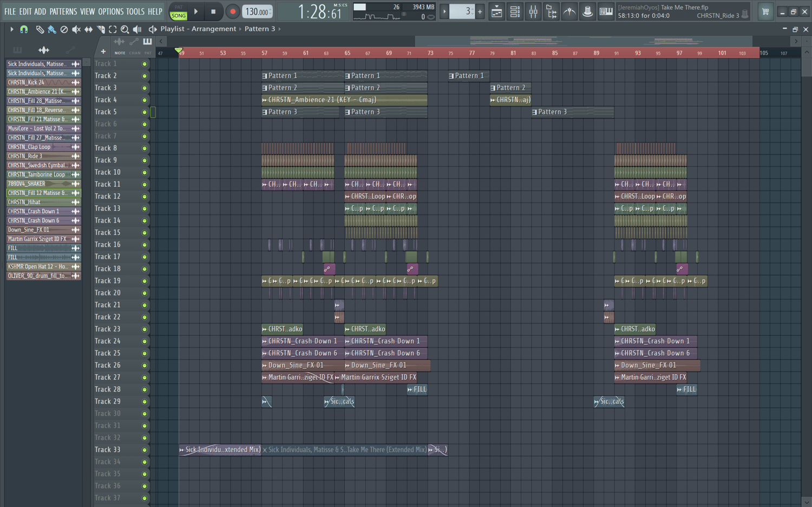Click the right chevron beside the overview
This screenshot has width=812, height=507.
tap(795, 41)
